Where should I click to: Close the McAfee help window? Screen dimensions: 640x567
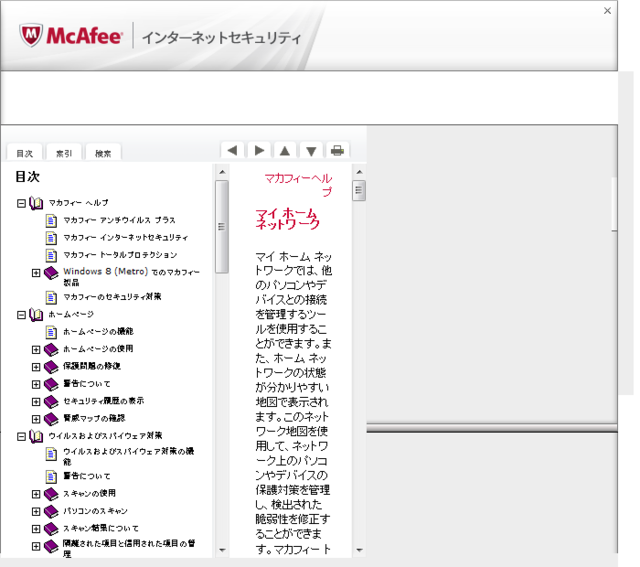[x=607, y=11]
